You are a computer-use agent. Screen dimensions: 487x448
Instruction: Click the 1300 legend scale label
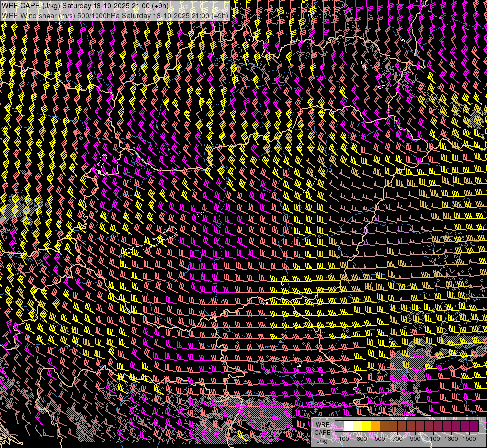[x=451, y=439]
